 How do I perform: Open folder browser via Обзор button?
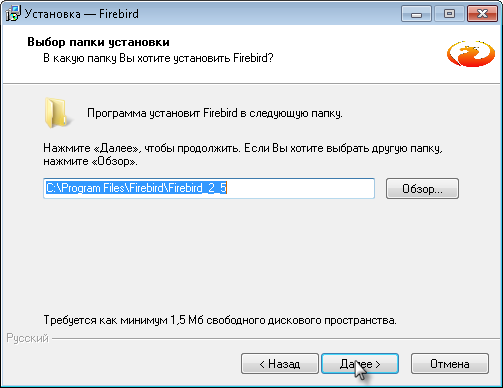click(x=422, y=189)
